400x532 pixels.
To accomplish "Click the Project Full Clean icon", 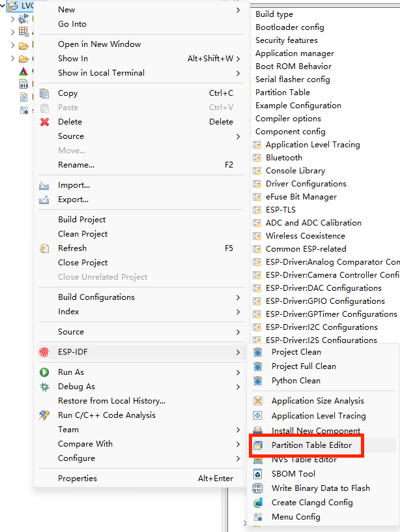I will tap(258, 366).
